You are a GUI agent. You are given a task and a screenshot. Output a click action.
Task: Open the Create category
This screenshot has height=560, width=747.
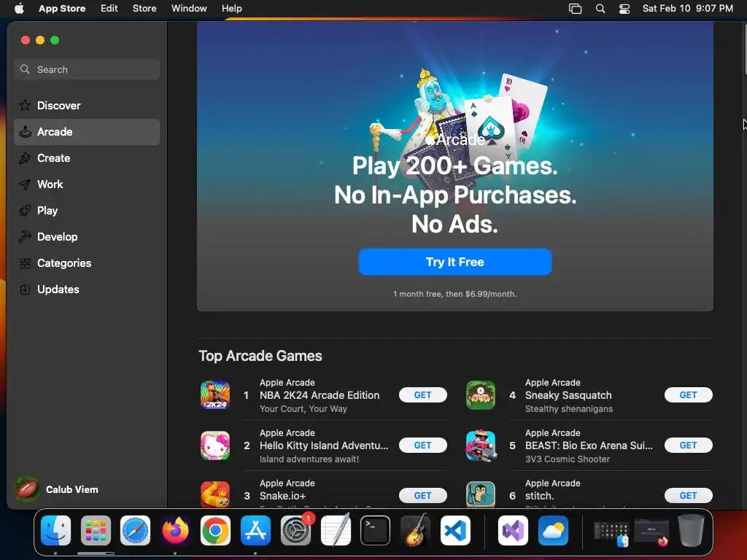pyautogui.click(x=87, y=158)
